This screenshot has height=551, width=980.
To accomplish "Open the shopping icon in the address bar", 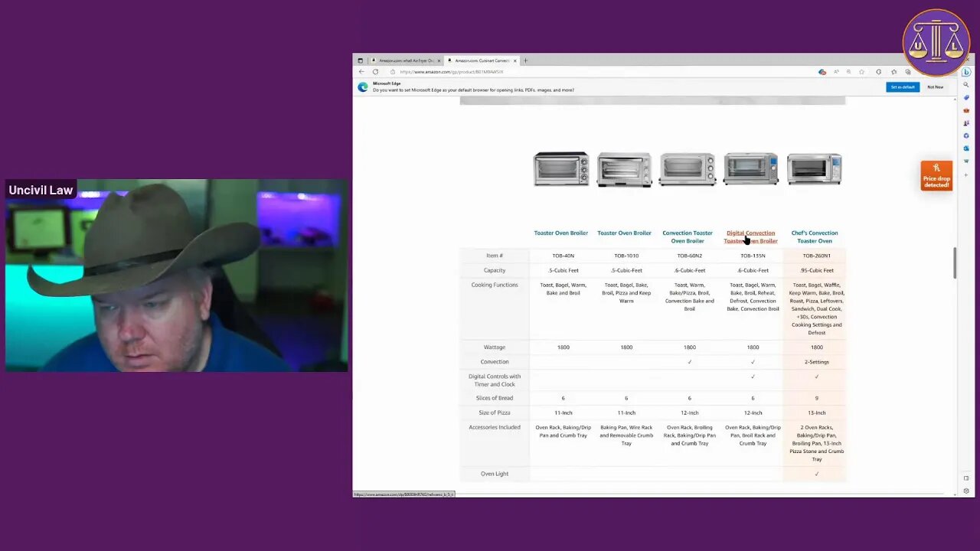I will [x=822, y=72].
